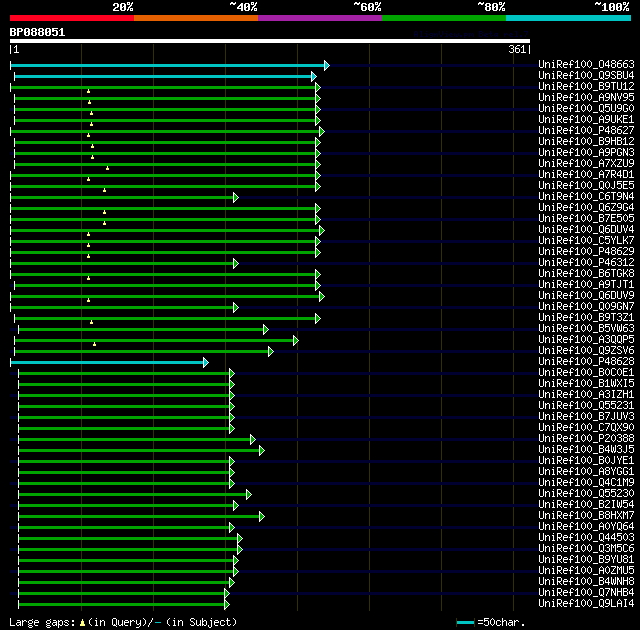Open hit UniRef100_A9NV95

[586, 97]
